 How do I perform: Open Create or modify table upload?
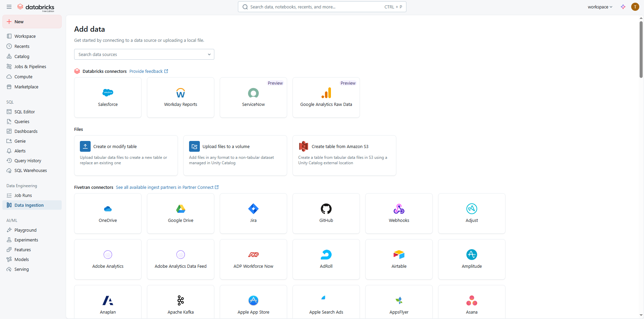click(126, 155)
